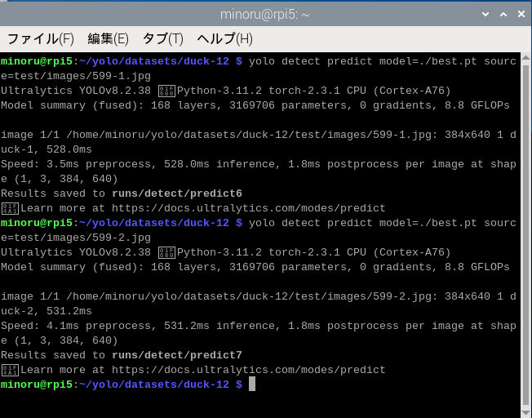532x418 pixels.
Task: Click the runs/detect/predict7 path text
Action: (x=176, y=355)
